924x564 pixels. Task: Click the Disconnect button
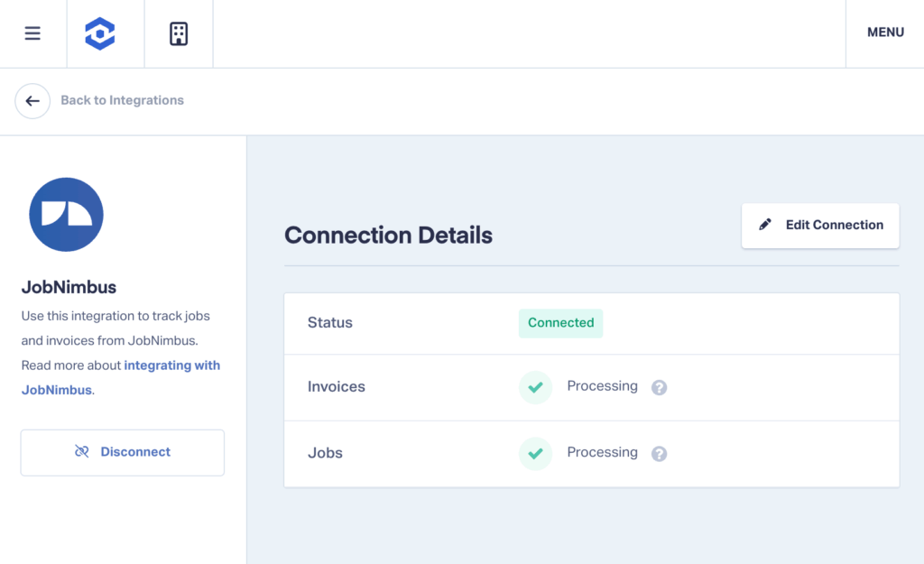coord(122,452)
